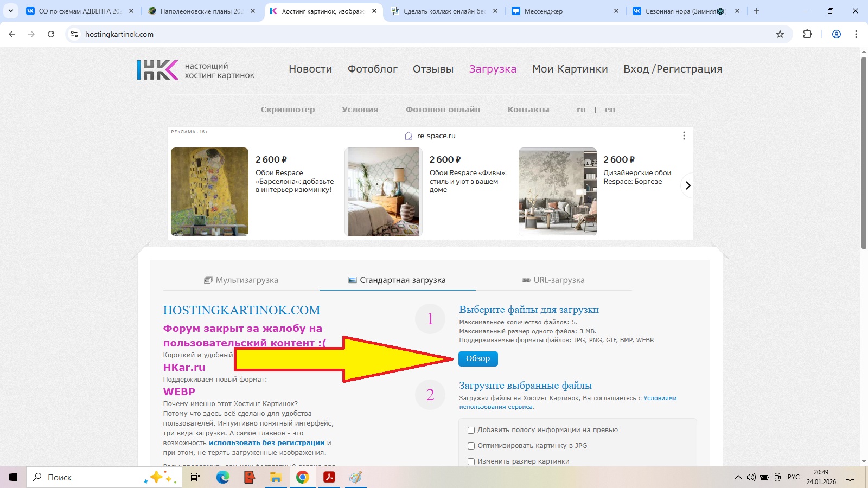Screen dimensions: 868x488
Task: Open the browser extensions icon
Action: click(808, 34)
